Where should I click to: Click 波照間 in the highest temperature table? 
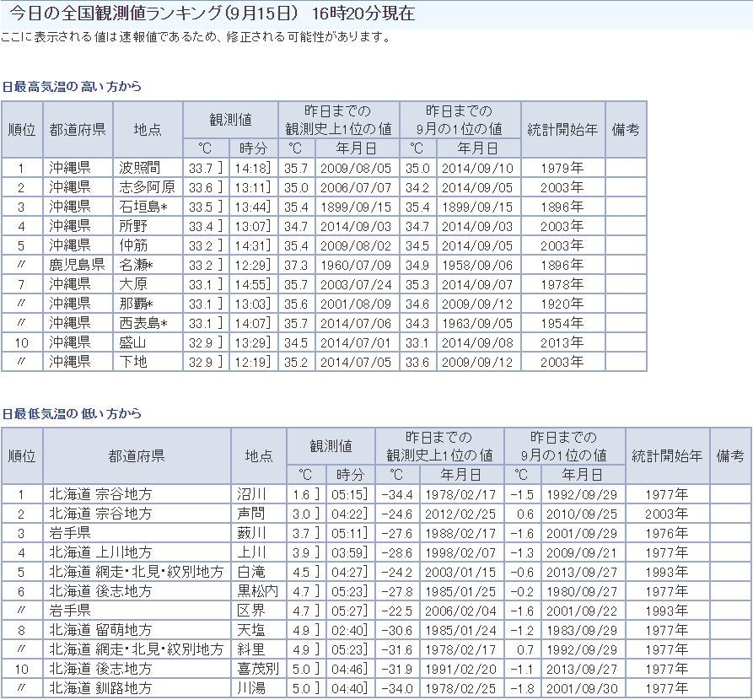tap(139, 168)
